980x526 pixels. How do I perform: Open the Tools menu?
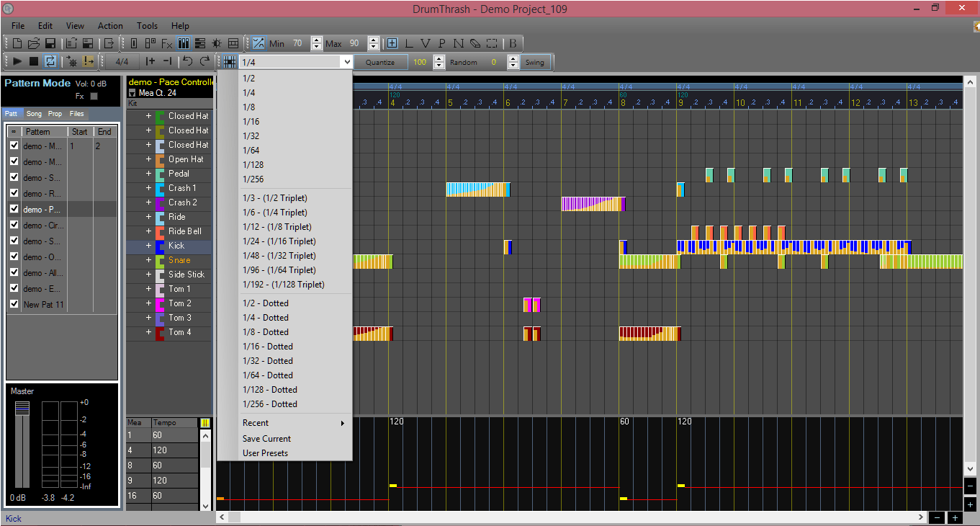147,26
